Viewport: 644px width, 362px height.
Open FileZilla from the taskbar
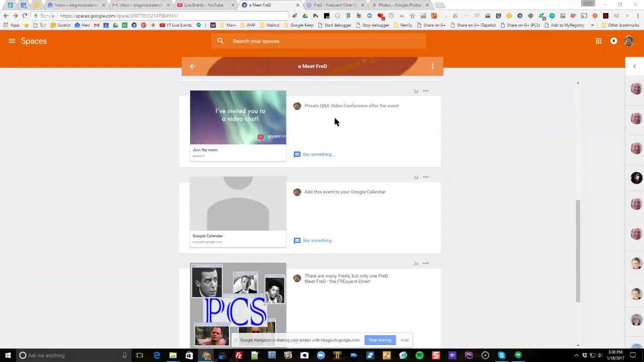tap(238, 355)
